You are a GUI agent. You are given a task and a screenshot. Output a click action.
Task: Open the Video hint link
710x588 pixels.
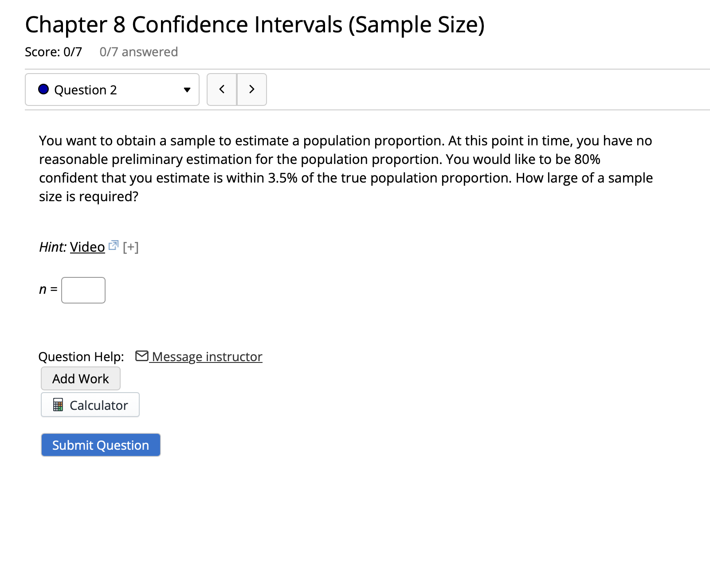pyautogui.click(x=89, y=247)
